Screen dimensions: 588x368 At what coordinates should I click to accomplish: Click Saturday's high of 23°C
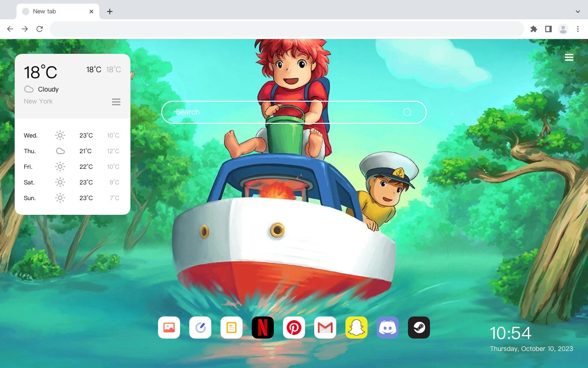pyautogui.click(x=86, y=182)
